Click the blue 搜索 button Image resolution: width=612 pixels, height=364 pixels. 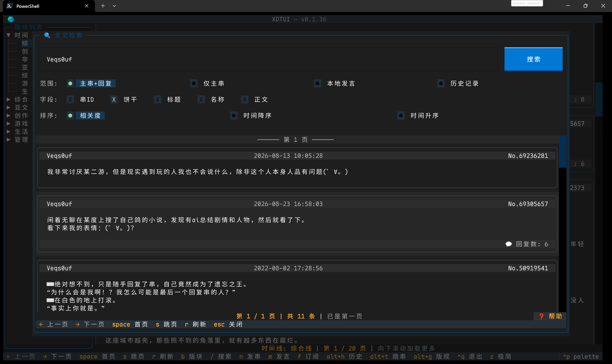coord(533,59)
